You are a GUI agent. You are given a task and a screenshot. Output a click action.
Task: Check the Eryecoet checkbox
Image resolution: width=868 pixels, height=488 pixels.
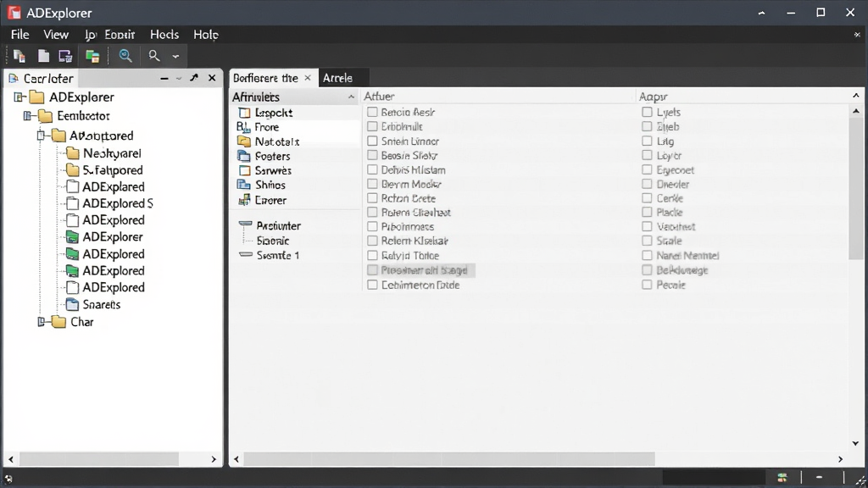[647, 169]
